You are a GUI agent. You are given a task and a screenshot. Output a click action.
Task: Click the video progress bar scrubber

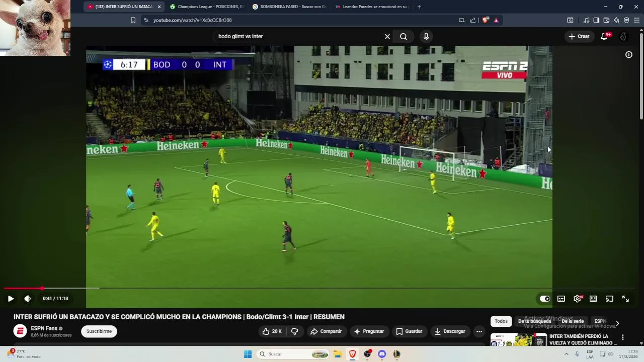click(x=42, y=288)
